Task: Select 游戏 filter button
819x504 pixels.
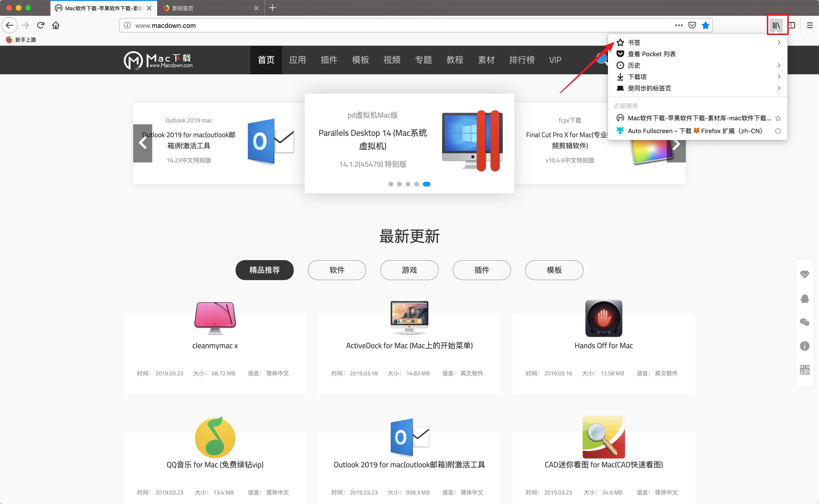Action: tap(409, 270)
